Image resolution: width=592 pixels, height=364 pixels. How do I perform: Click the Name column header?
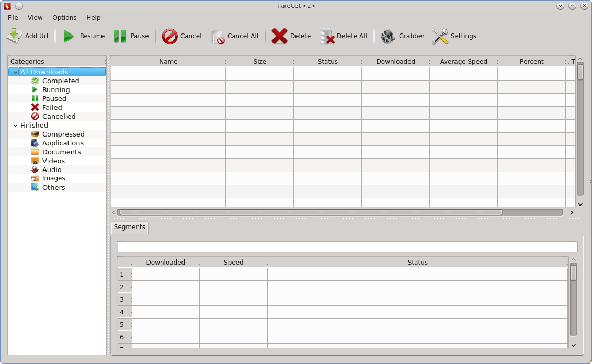click(x=168, y=61)
